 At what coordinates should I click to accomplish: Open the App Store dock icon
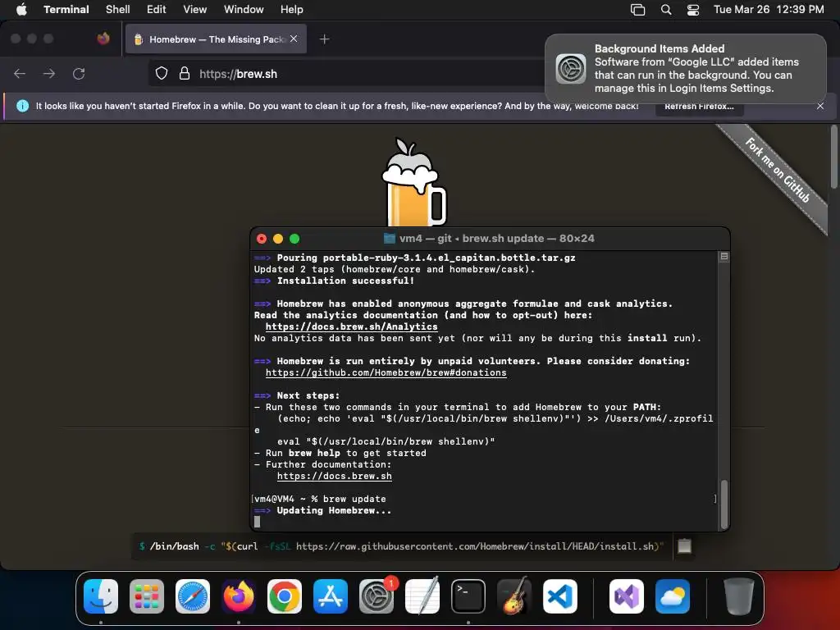(331, 596)
